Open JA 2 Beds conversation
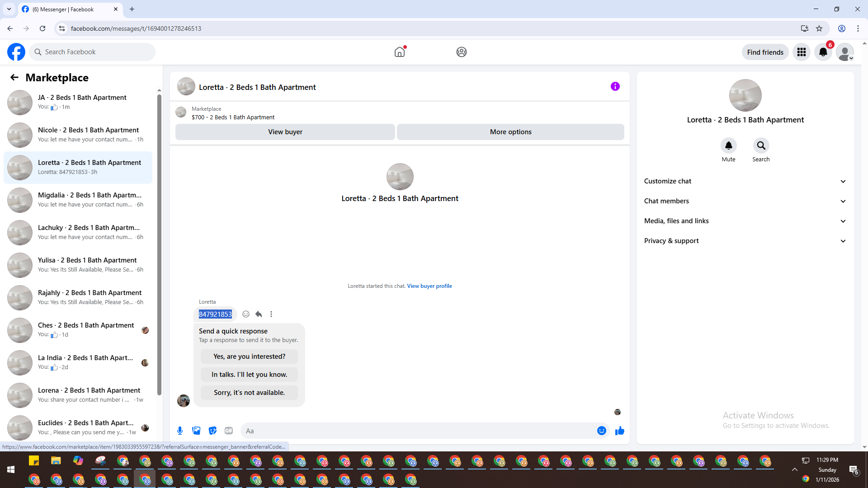868x488 pixels. coord(78,102)
